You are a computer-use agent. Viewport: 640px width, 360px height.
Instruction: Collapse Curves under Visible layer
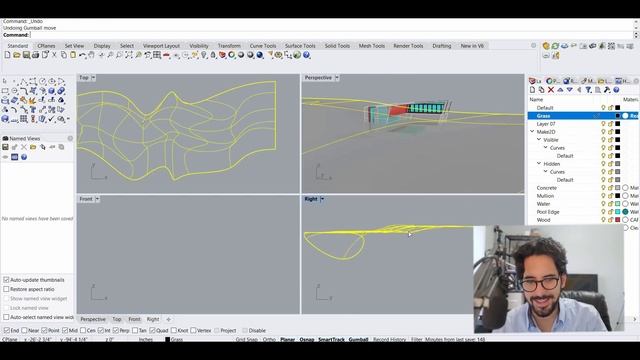545,147
